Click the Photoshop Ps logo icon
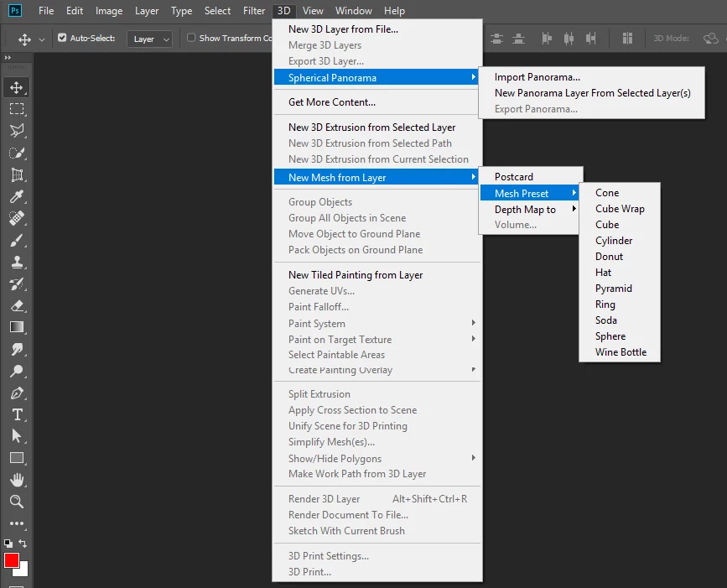Screen dimensions: 727x588 click(15, 10)
